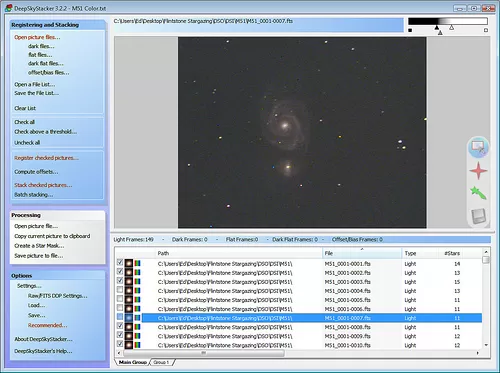Select the rectangle selection mode icon
Screen dimensions: 500x373
point(478,147)
